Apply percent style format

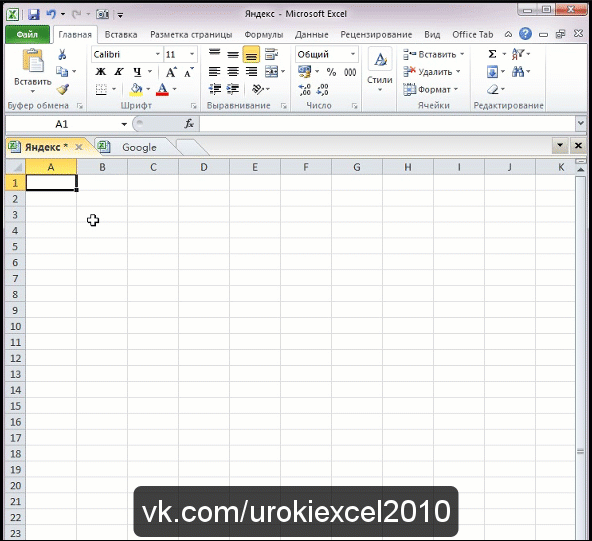click(x=331, y=72)
